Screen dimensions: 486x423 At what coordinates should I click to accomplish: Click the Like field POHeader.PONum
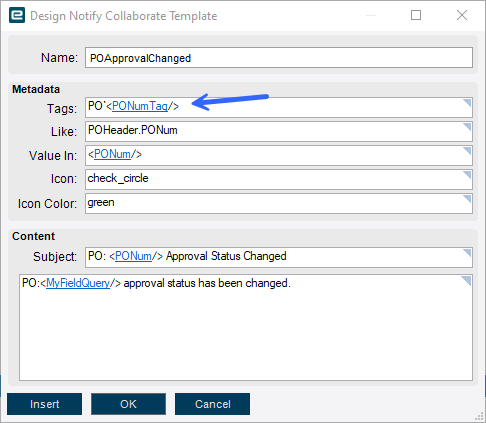pyautogui.click(x=279, y=131)
